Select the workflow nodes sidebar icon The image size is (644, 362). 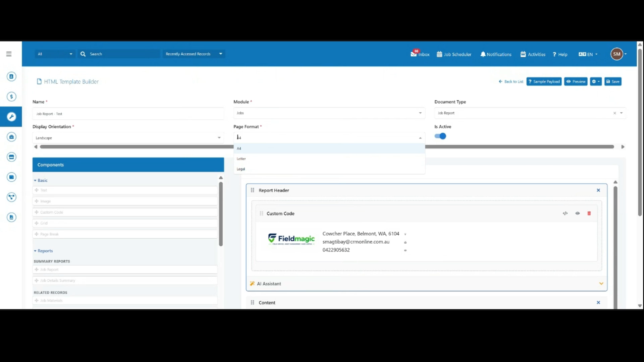tap(11, 197)
